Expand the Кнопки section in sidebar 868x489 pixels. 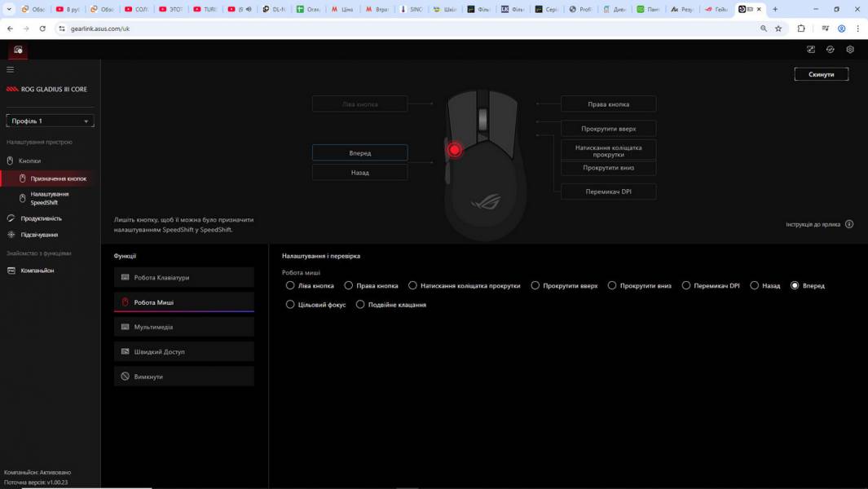[x=29, y=161]
